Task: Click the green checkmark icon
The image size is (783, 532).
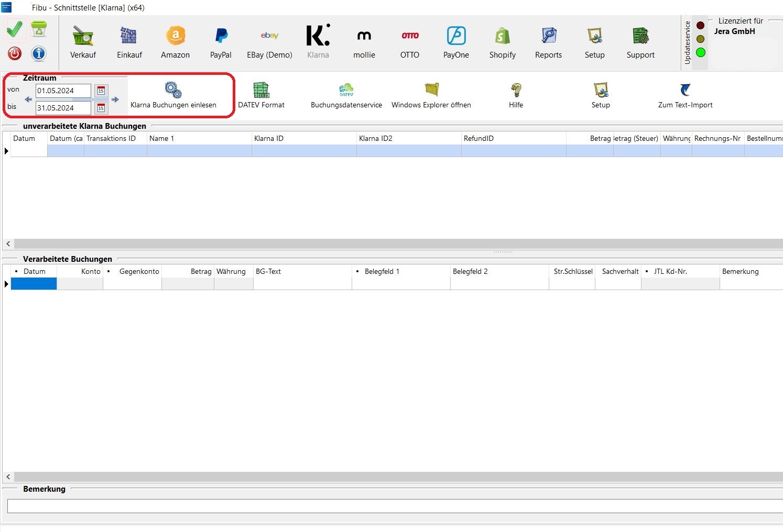Action: [15, 30]
